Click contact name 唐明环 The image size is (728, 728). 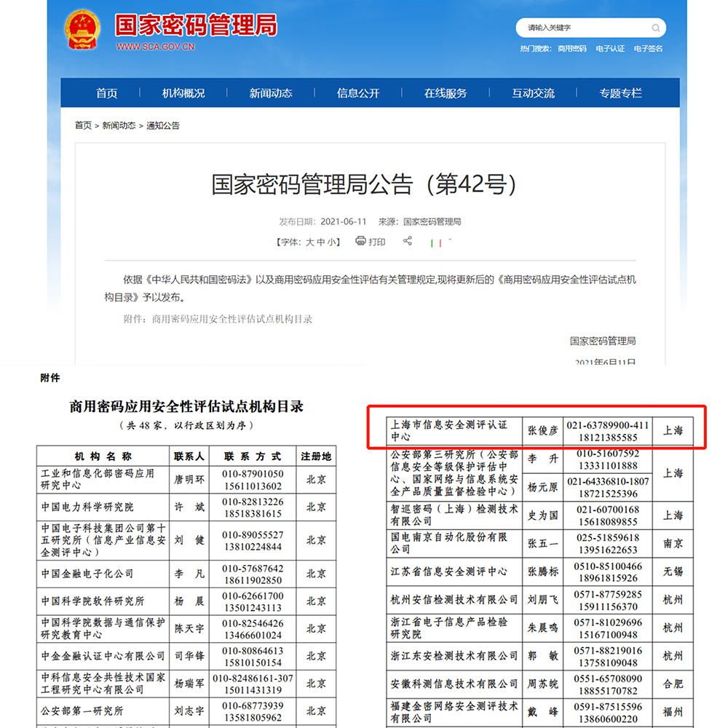[x=189, y=480]
